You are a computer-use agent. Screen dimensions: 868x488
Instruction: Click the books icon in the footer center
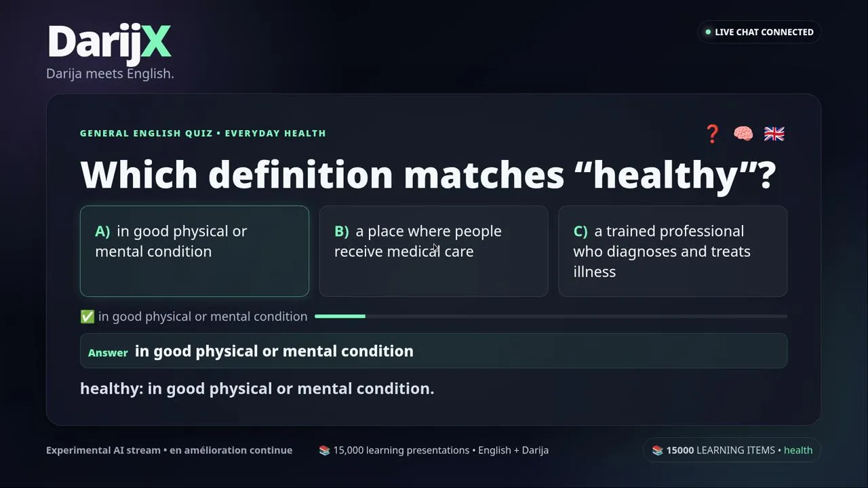click(x=324, y=450)
